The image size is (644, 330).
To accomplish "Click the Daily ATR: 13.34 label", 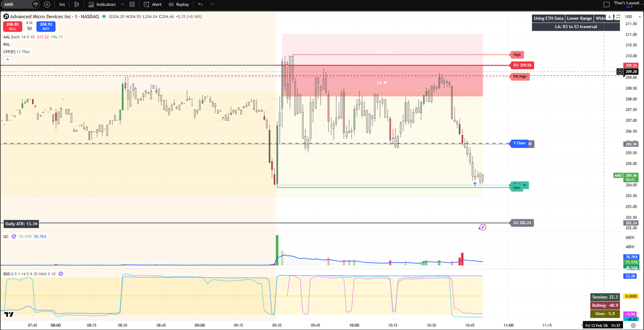I will pos(21,223).
